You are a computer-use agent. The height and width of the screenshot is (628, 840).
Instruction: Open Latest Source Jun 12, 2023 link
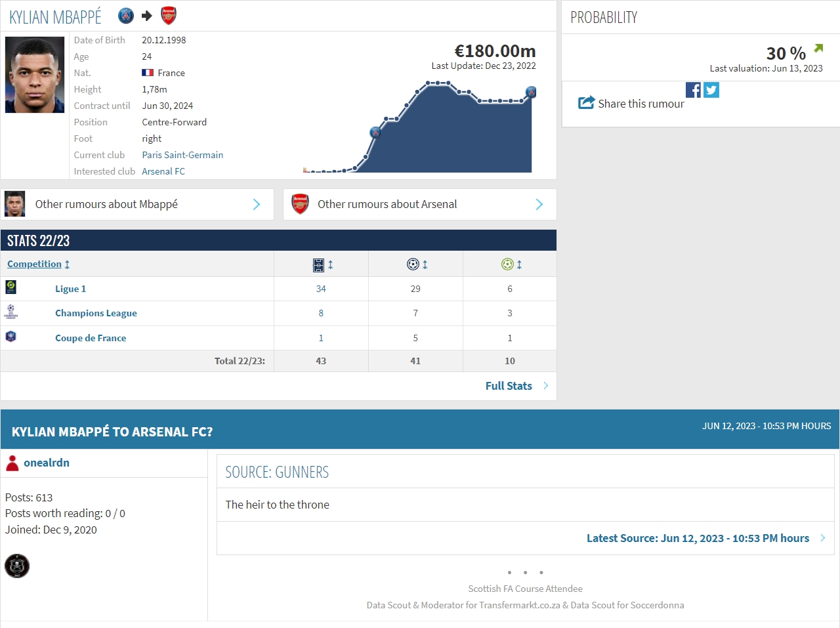click(x=698, y=538)
